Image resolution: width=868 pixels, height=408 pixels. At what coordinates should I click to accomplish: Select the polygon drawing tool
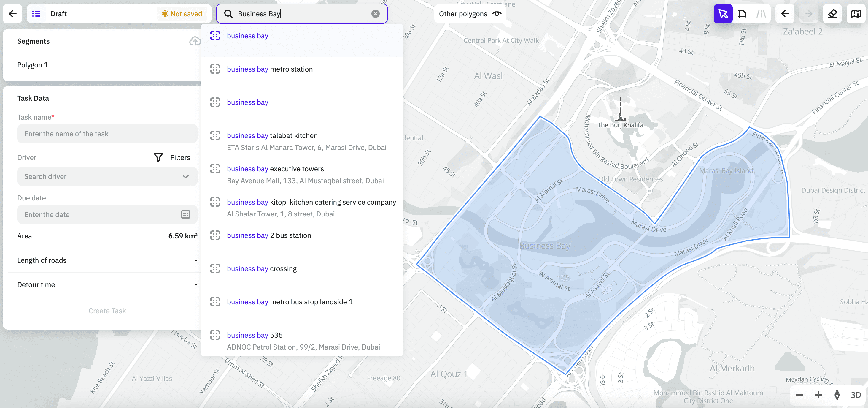coord(742,14)
